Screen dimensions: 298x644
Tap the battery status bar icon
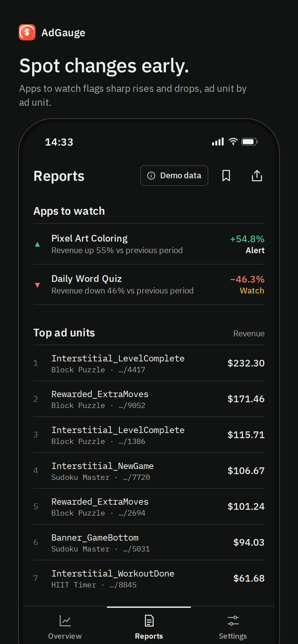249,142
